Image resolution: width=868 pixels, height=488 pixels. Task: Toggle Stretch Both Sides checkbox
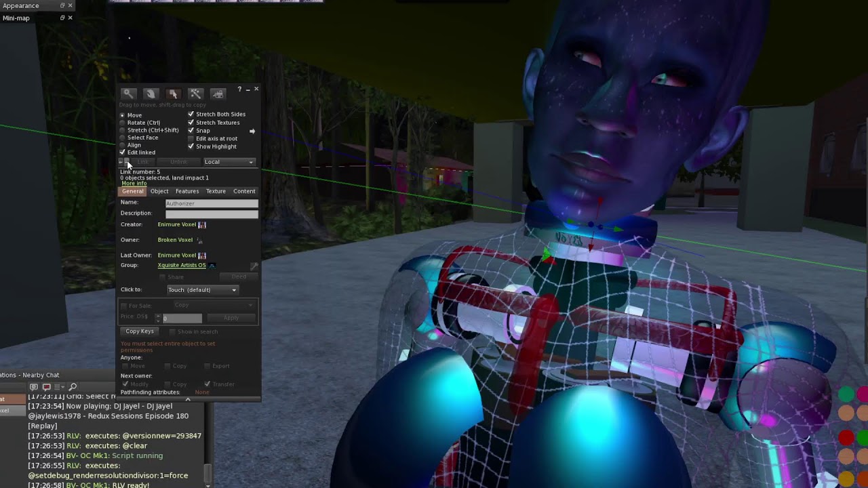191,115
